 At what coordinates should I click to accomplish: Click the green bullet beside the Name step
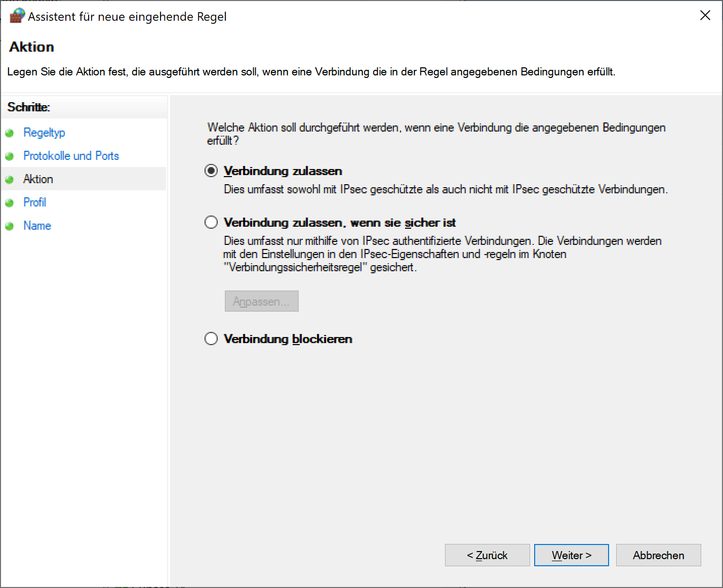click(9, 226)
